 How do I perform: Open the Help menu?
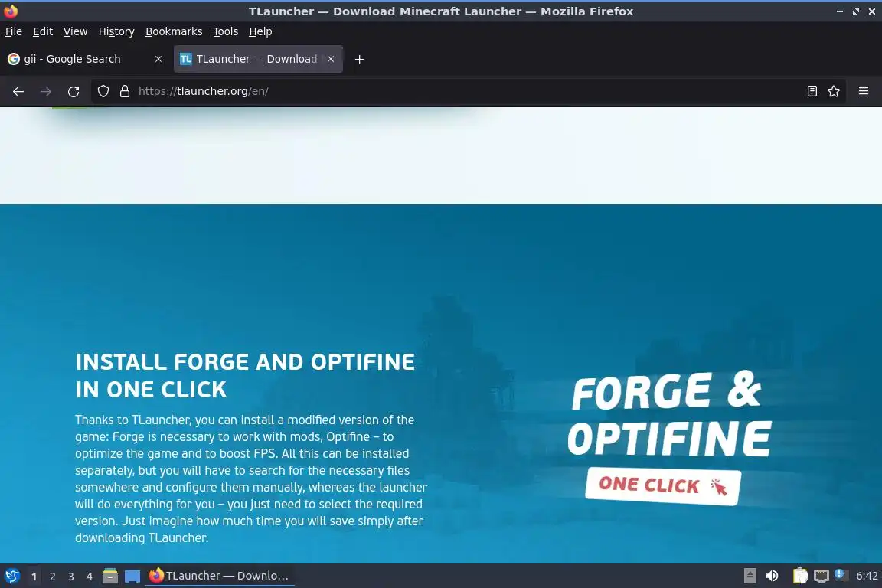[260, 31]
